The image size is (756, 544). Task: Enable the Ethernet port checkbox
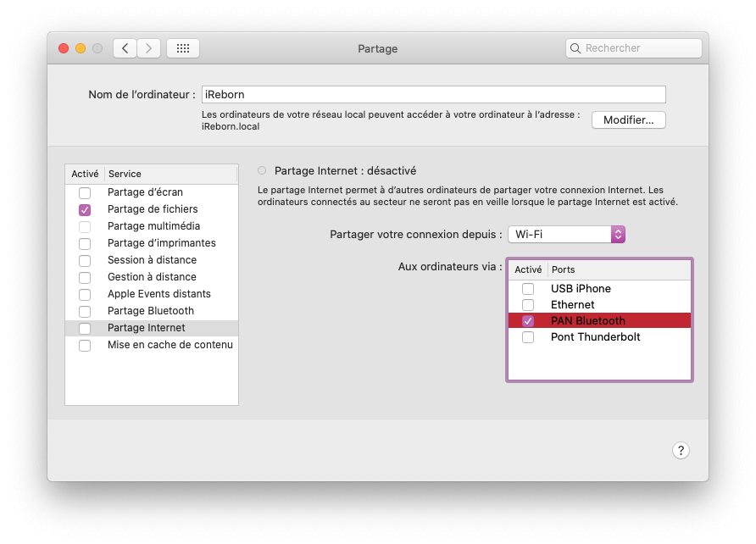(528, 305)
